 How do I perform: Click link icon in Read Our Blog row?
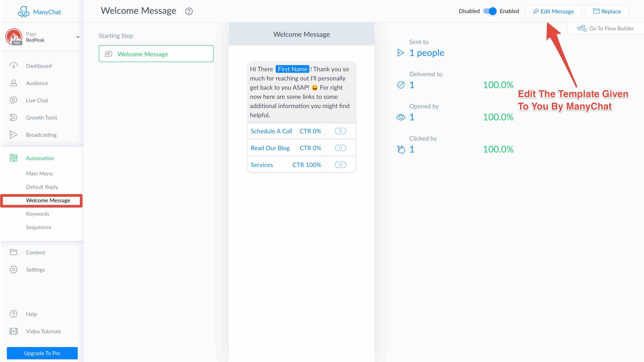[341, 148]
